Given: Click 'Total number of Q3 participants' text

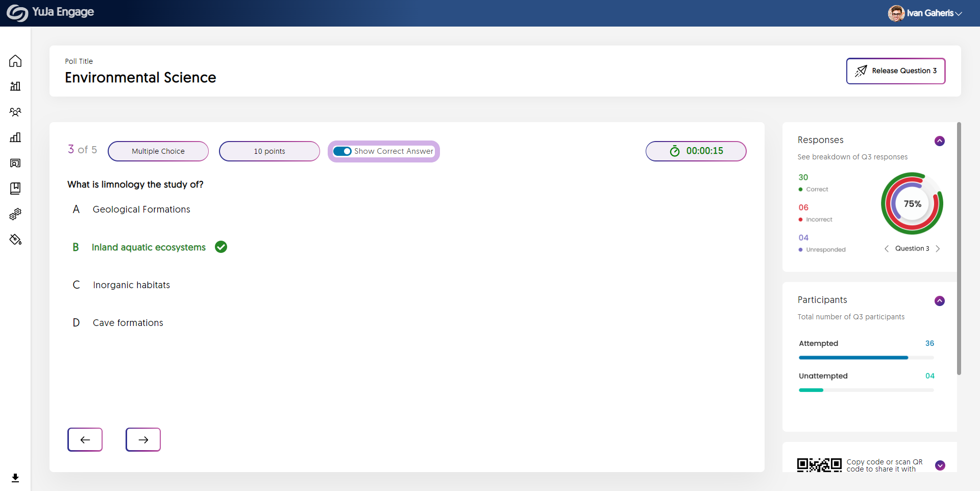Looking at the screenshot, I should [851, 317].
